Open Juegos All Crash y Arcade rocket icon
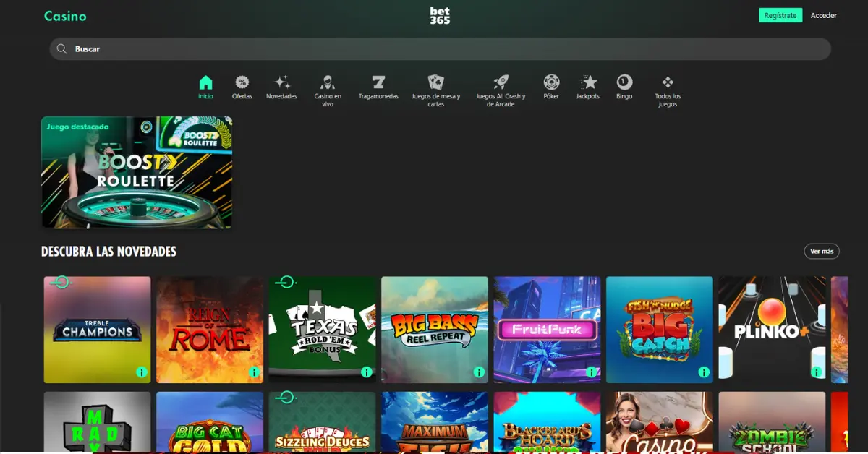Viewport: 868px width, 454px height. tap(501, 82)
